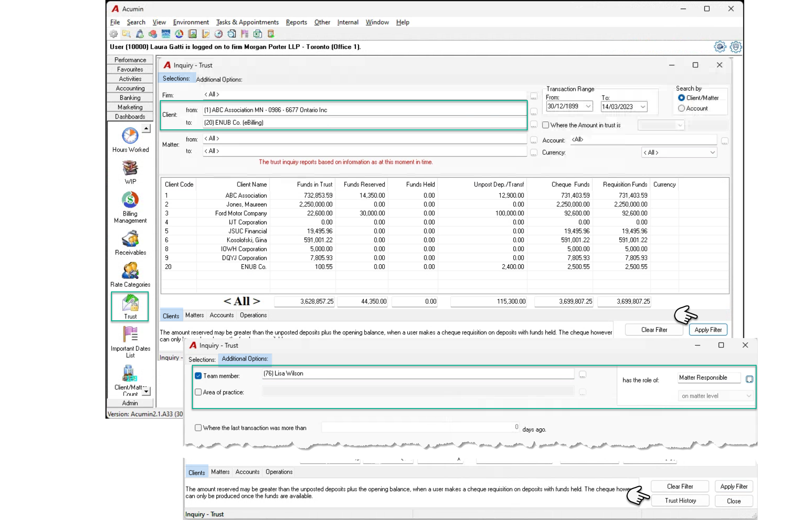Uncheck the Team member checkbox
The image size is (812, 520).
tap(198, 376)
